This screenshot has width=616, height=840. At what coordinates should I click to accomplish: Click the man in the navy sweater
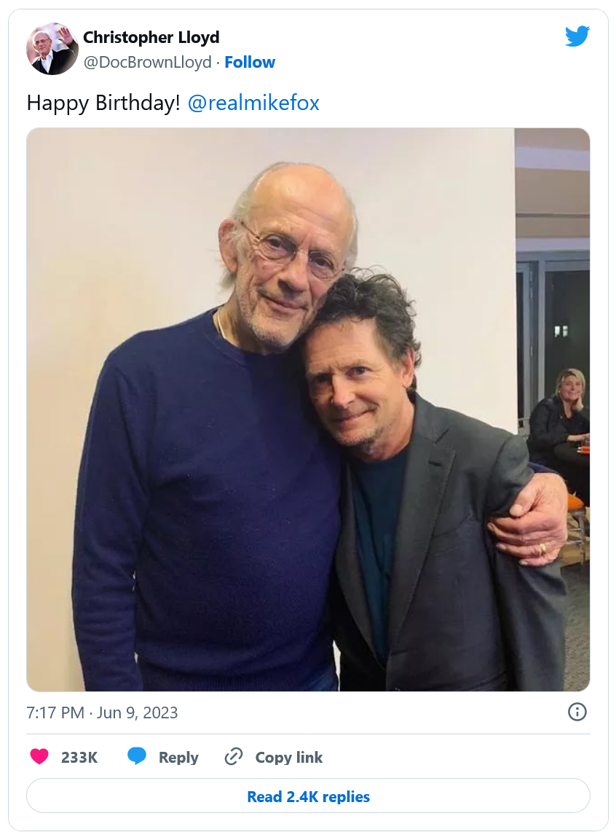pos(211,452)
